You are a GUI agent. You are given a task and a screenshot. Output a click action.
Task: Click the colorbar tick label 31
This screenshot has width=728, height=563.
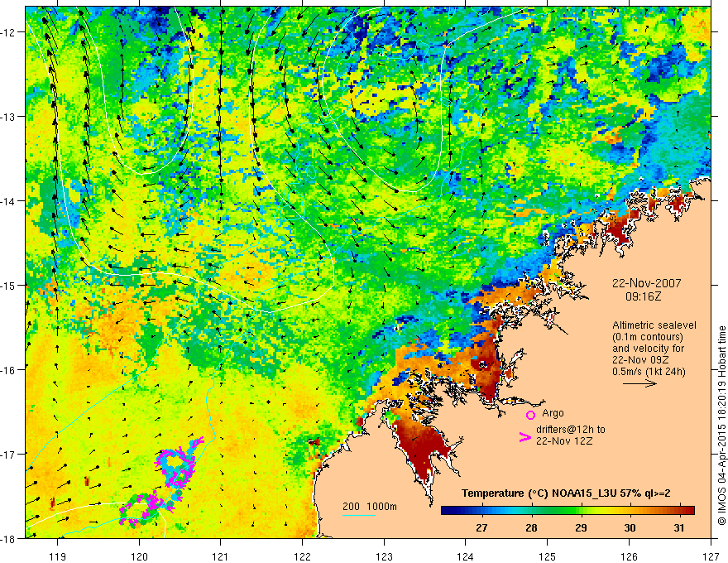pos(679,527)
